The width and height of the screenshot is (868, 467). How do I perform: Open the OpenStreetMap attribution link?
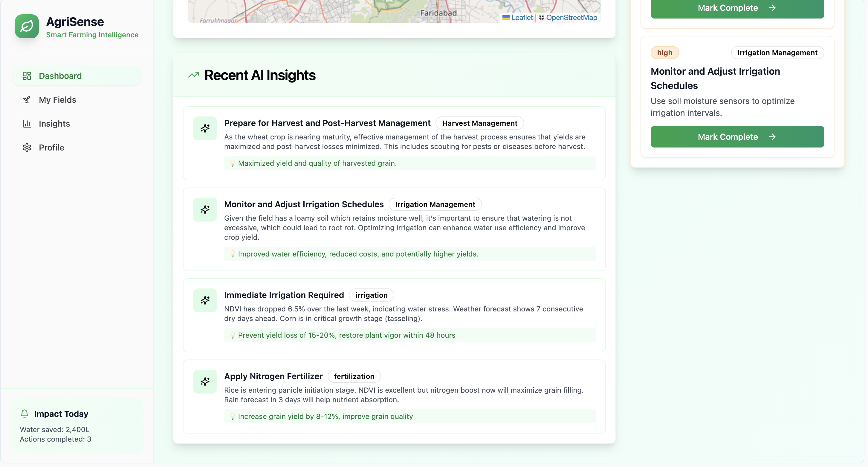point(571,18)
